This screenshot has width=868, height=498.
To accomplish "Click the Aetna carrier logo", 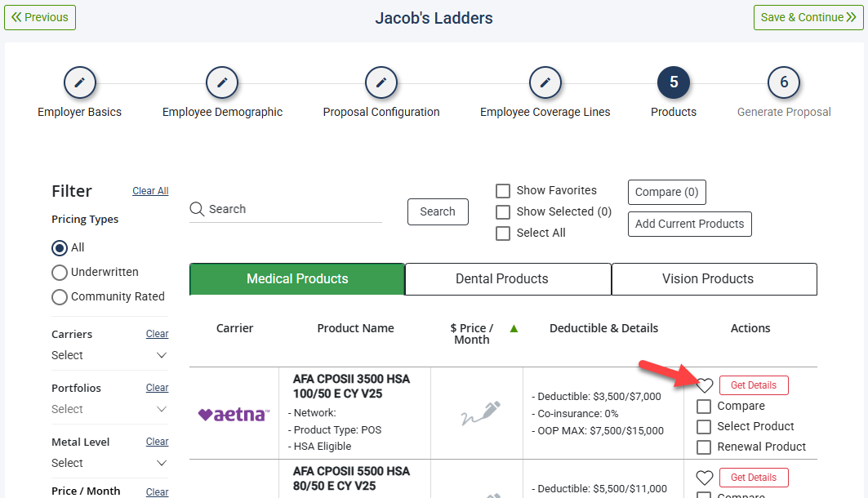I will 234,414.
